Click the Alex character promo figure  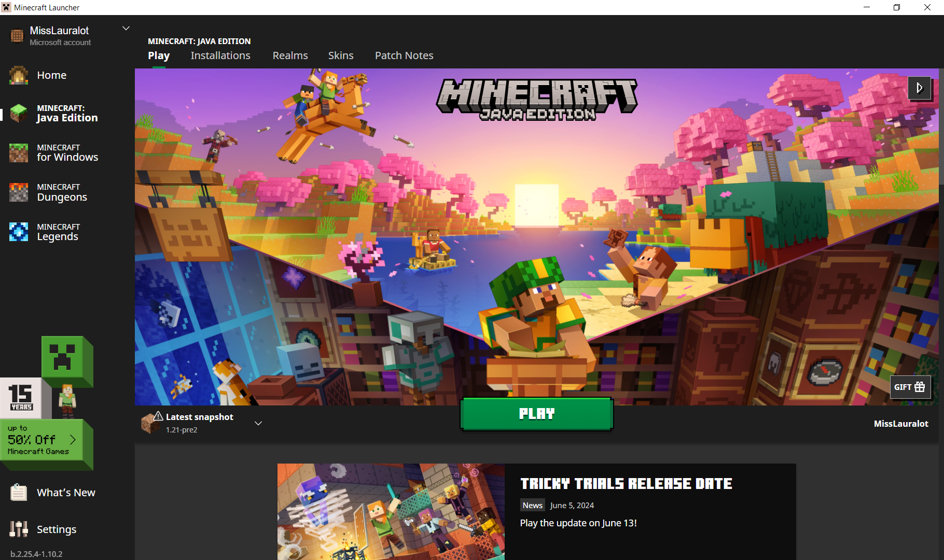click(67, 401)
